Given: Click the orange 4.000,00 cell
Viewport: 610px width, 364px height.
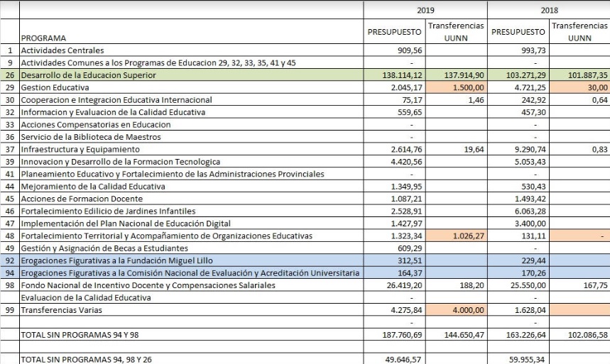Looking at the screenshot, I should tap(456, 310).
